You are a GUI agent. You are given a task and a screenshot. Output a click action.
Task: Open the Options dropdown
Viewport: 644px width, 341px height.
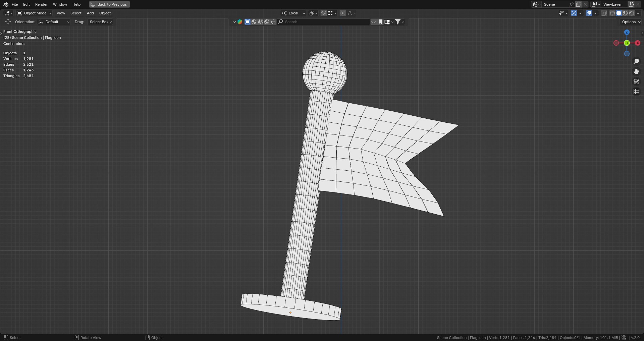pyautogui.click(x=631, y=22)
